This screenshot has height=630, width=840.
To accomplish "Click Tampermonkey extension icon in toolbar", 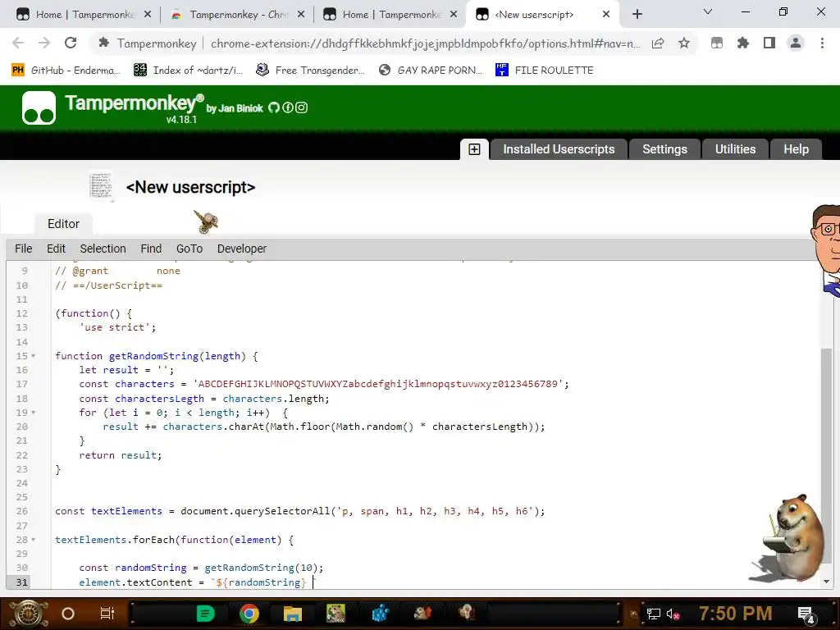I will [717, 43].
